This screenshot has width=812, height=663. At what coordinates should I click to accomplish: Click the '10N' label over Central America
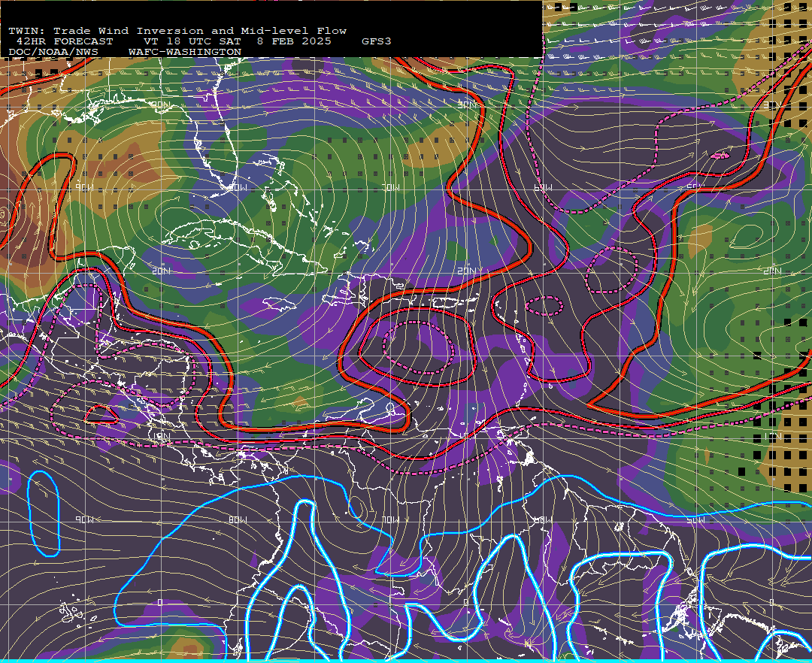162,436
